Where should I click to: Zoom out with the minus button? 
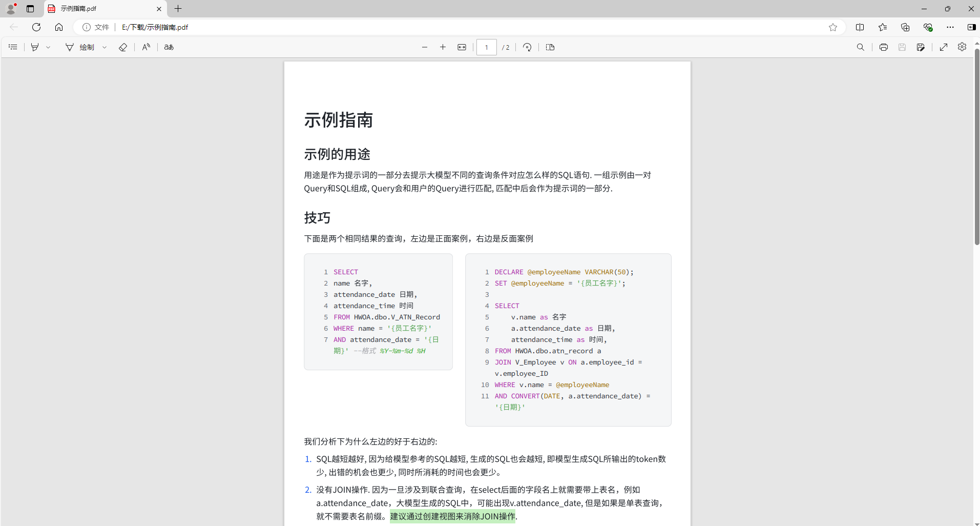[425, 47]
